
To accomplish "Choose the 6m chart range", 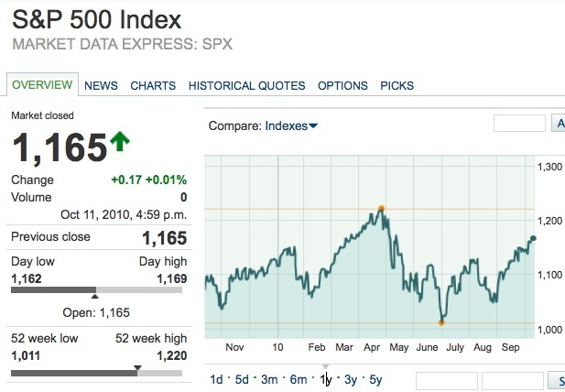I will (299, 380).
